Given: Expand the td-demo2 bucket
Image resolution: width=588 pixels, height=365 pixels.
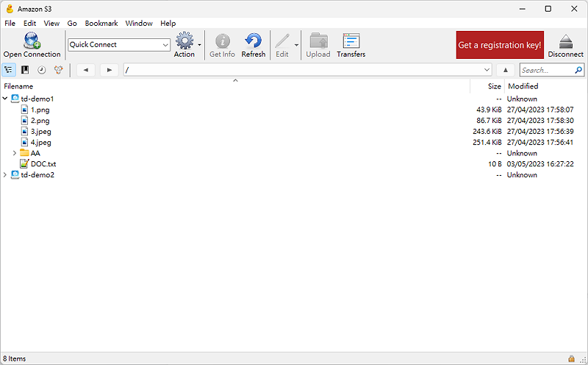Looking at the screenshot, I should tap(5, 174).
